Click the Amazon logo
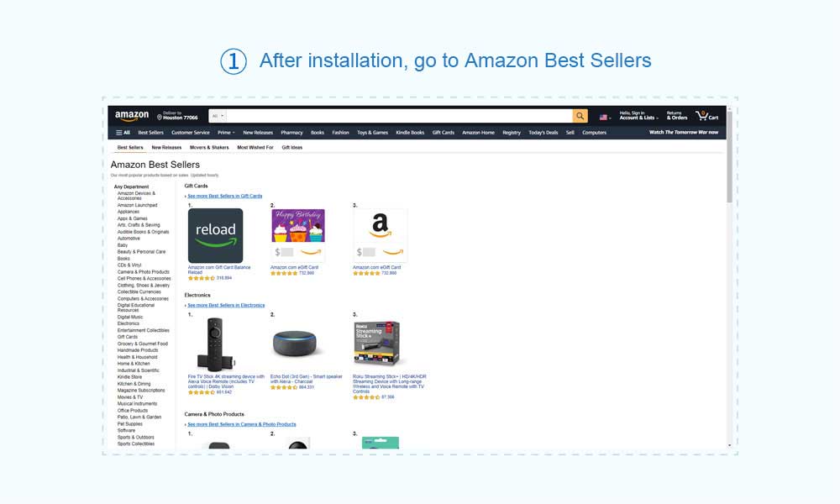The height and width of the screenshot is (504, 840). [132, 116]
